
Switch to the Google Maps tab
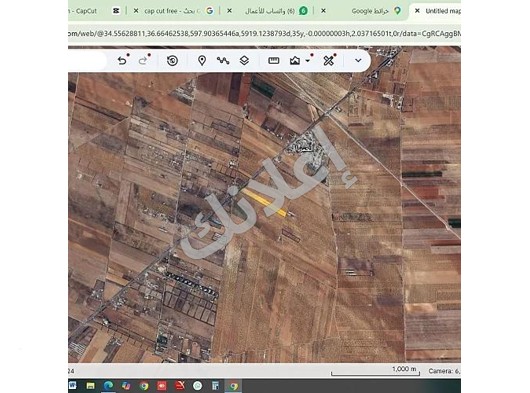pyautogui.click(x=370, y=11)
